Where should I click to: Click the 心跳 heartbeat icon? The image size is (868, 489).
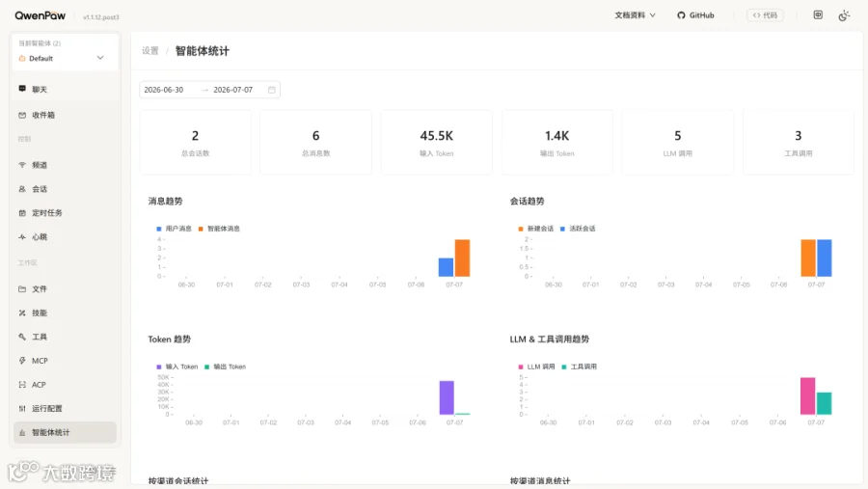click(x=22, y=237)
